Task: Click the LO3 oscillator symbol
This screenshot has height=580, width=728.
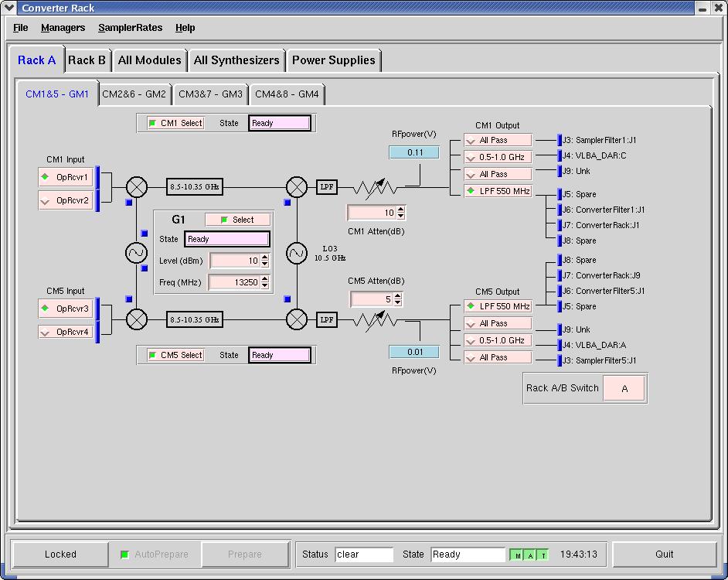Action: (x=297, y=253)
